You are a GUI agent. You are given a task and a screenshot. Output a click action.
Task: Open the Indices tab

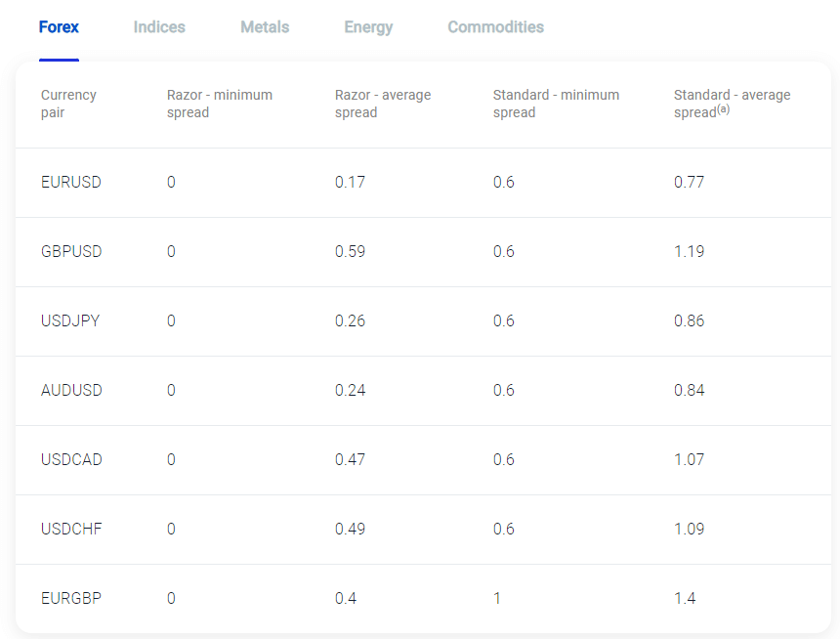tap(159, 26)
